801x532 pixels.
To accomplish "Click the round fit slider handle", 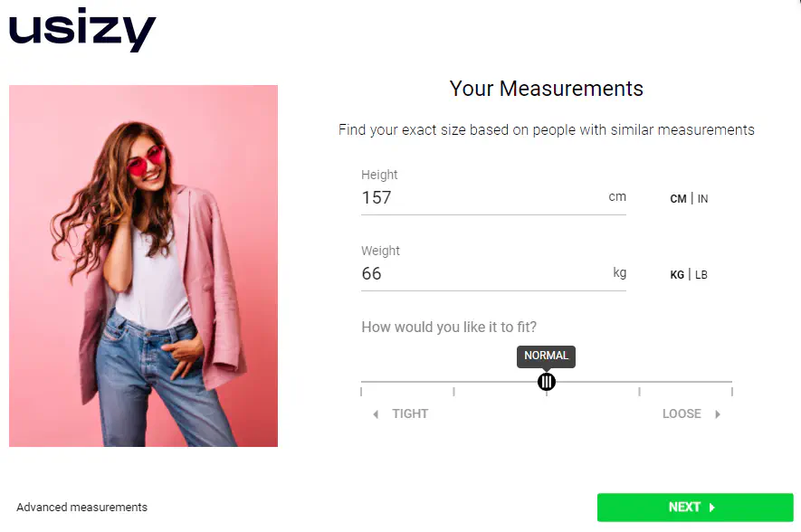I will (x=547, y=382).
